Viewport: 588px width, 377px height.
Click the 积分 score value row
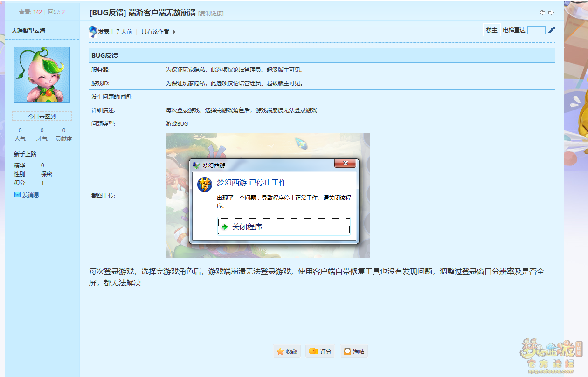[29, 183]
